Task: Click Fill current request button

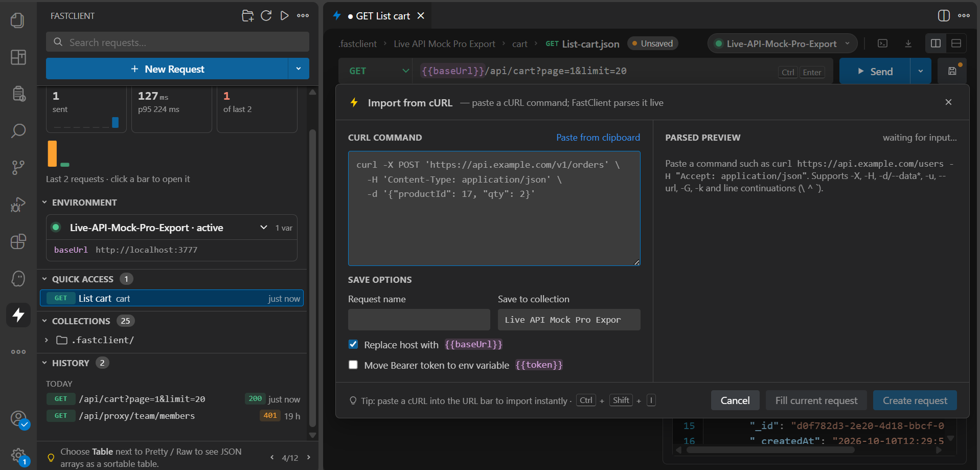Action: point(816,400)
